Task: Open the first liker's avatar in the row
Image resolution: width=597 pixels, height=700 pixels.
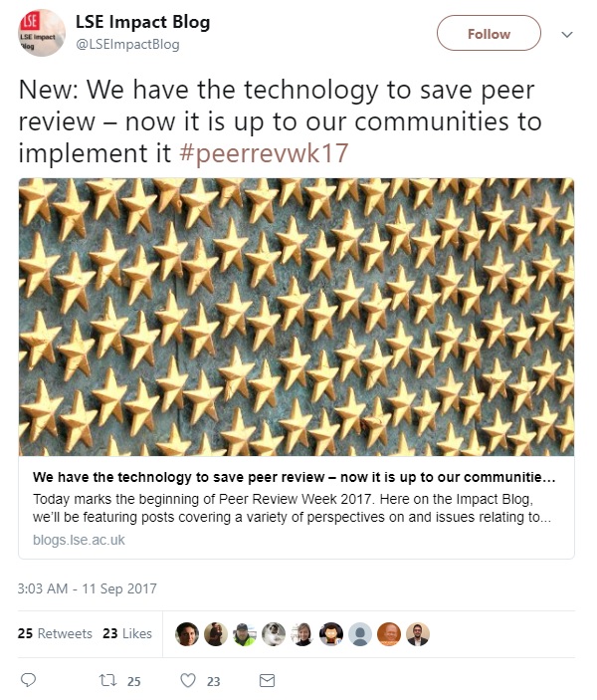Action: click(187, 634)
